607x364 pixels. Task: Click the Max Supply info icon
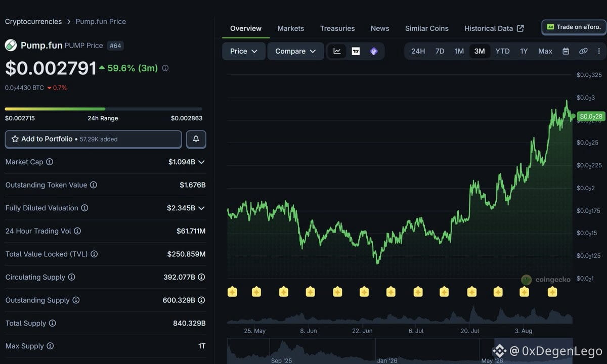coord(50,346)
